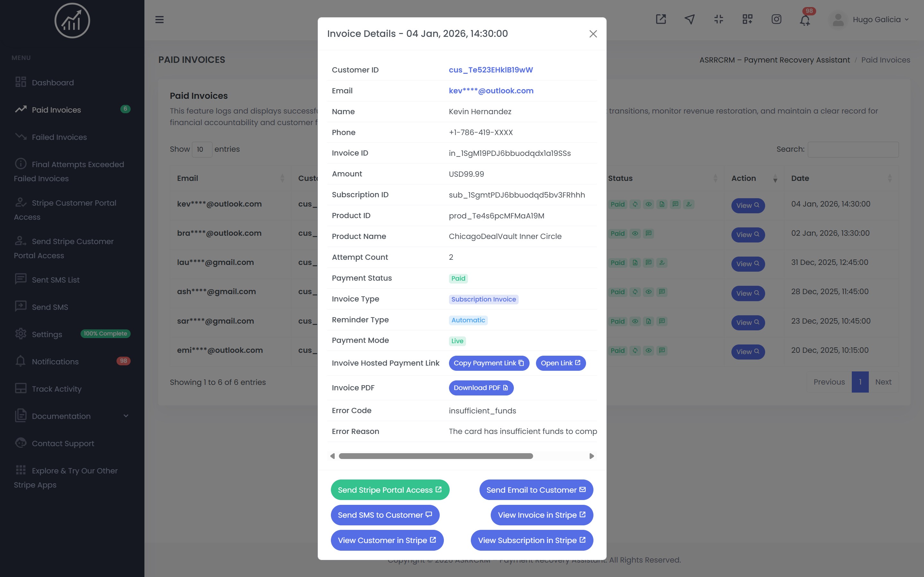The width and height of the screenshot is (924, 577).
Task: Click the exit fullscreen icon
Action: pos(719,20)
